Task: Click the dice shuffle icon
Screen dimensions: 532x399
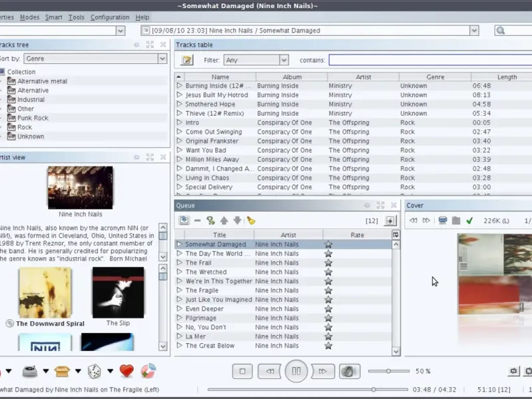Action: click(94, 371)
